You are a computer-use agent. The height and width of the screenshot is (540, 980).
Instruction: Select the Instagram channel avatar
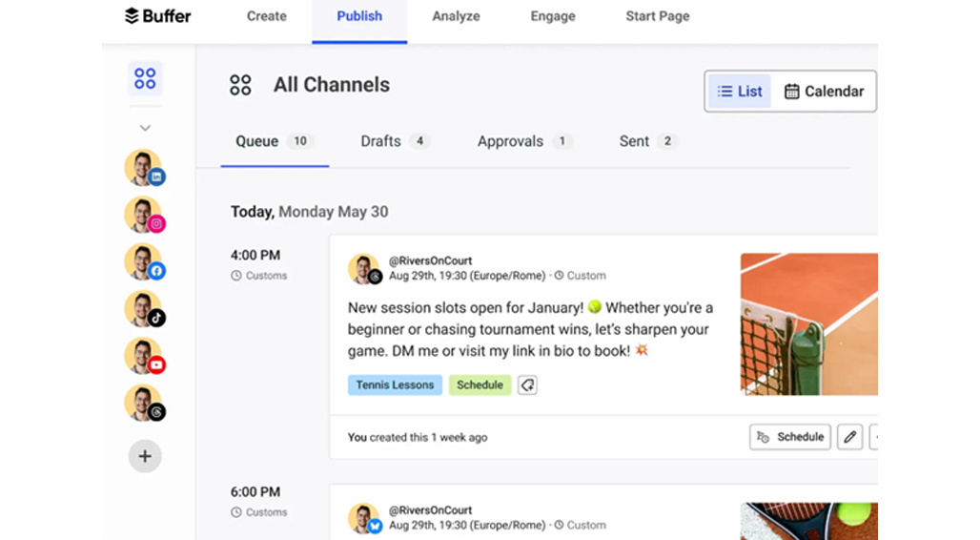pos(144,215)
